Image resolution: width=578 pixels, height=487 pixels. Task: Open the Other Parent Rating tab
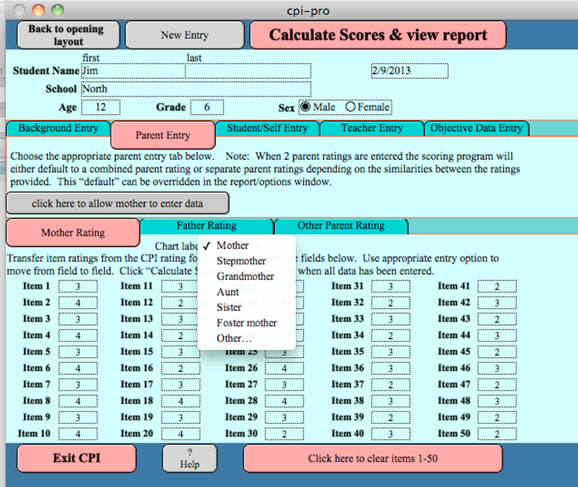click(341, 226)
